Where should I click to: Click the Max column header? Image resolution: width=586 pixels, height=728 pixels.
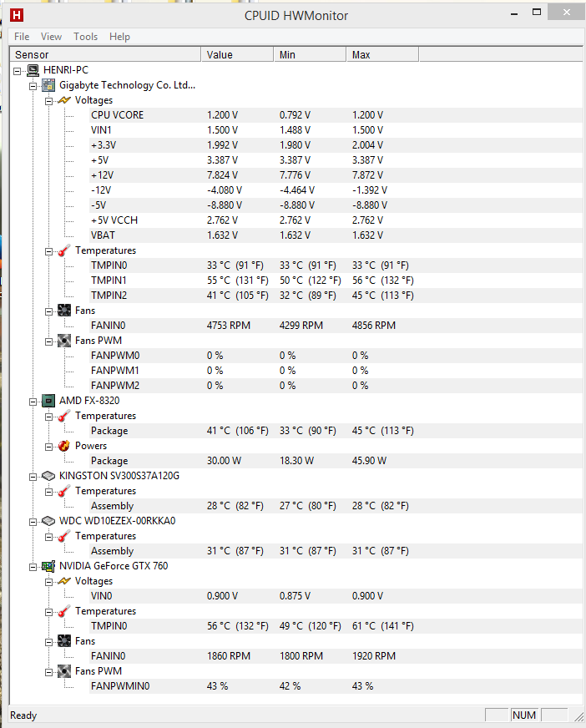(x=381, y=54)
